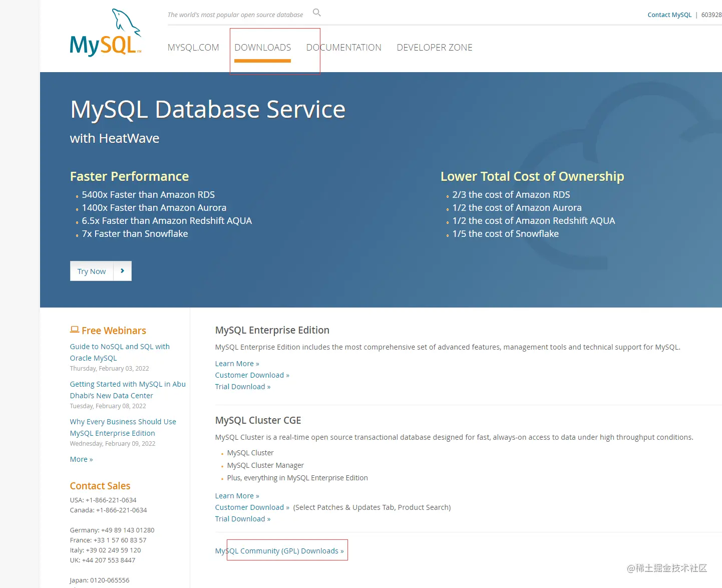Viewport: 722px width, 588px height.
Task: Click Trial Download under MySQL Cluster CGE
Action: 243,519
